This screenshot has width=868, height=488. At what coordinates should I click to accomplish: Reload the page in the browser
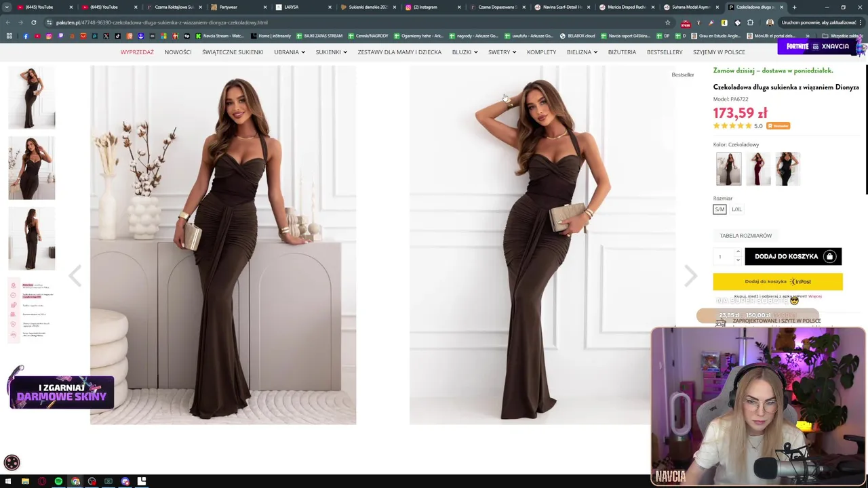[x=34, y=22]
